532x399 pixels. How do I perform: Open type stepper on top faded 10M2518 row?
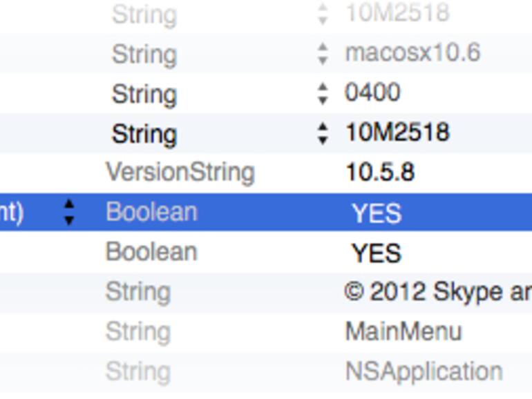click(x=323, y=14)
